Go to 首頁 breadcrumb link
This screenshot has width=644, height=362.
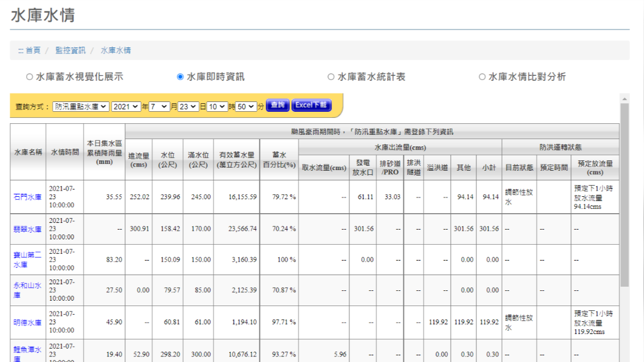33,50
